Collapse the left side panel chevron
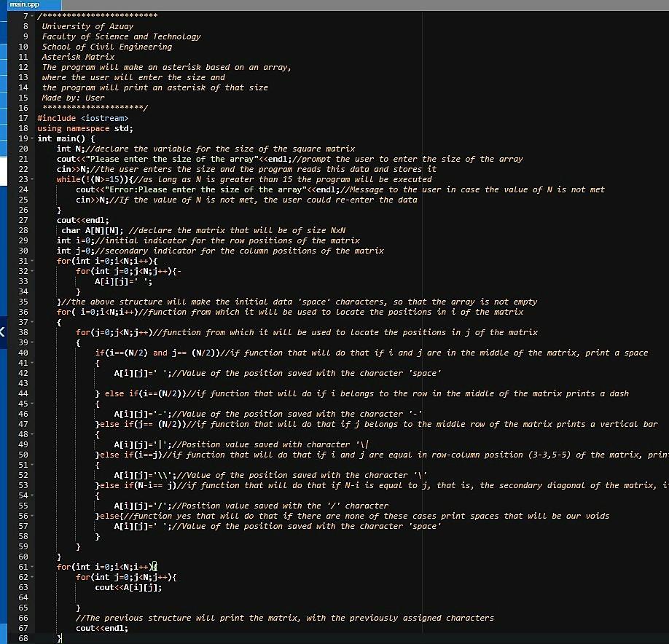The image size is (669, 644). (x=3, y=331)
